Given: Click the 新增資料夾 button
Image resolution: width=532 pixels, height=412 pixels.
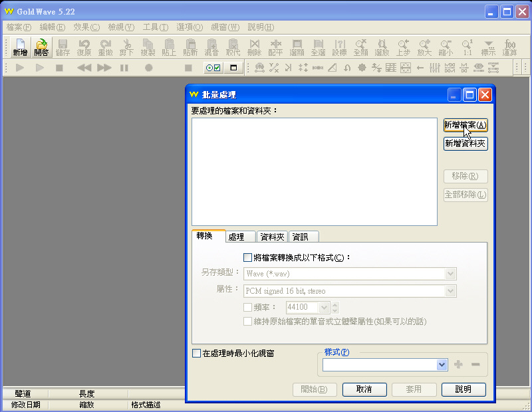Looking at the screenshot, I should click(x=465, y=144).
